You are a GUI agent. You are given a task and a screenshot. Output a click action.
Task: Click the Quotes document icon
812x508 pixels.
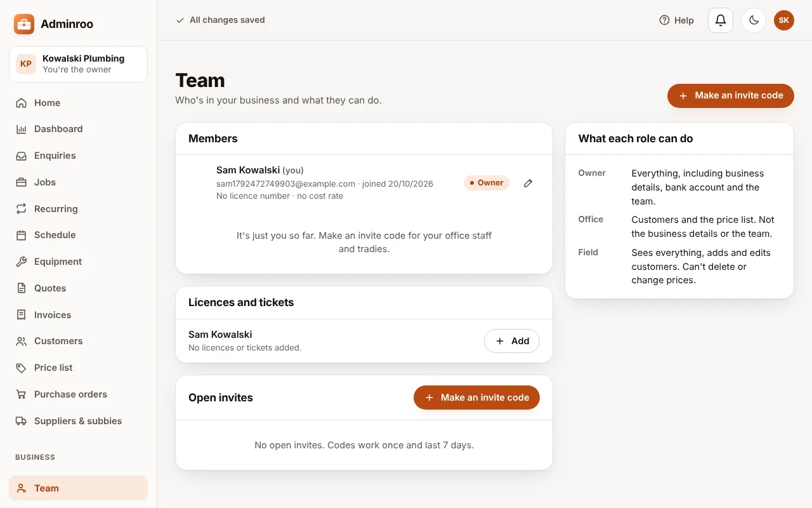pyautogui.click(x=22, y=288)
